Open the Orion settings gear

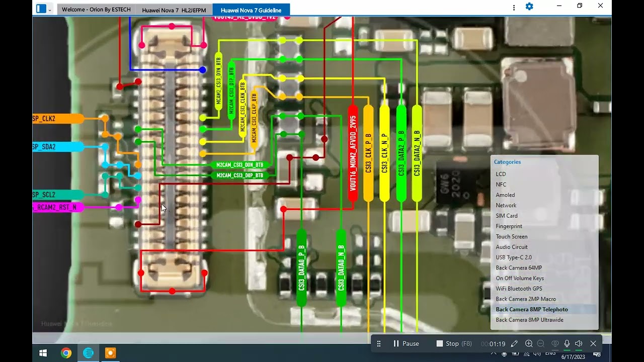click(x=529, y=7)
